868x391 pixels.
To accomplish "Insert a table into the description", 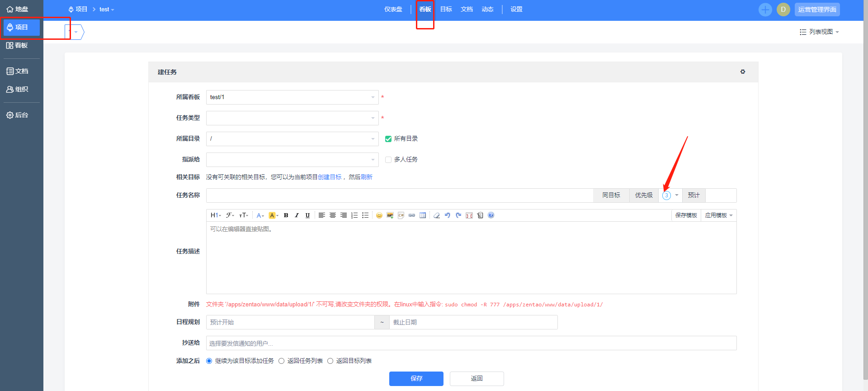I will pyautogui.click(x=422, y=215).
